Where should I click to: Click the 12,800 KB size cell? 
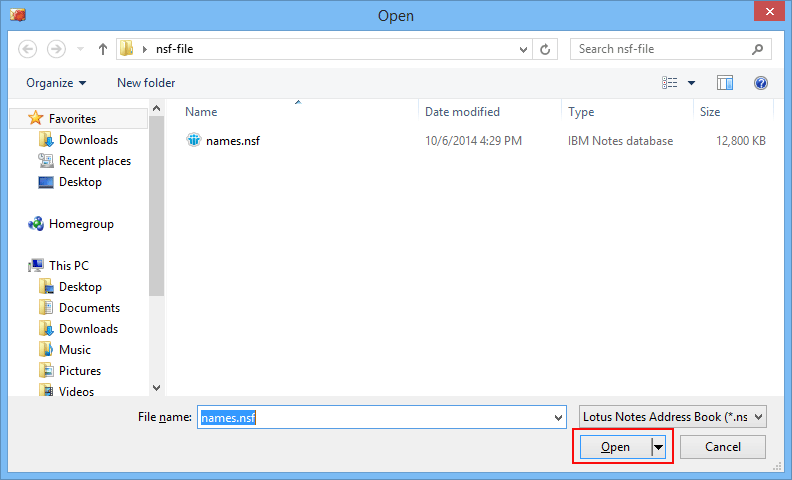tap(741, 141)
